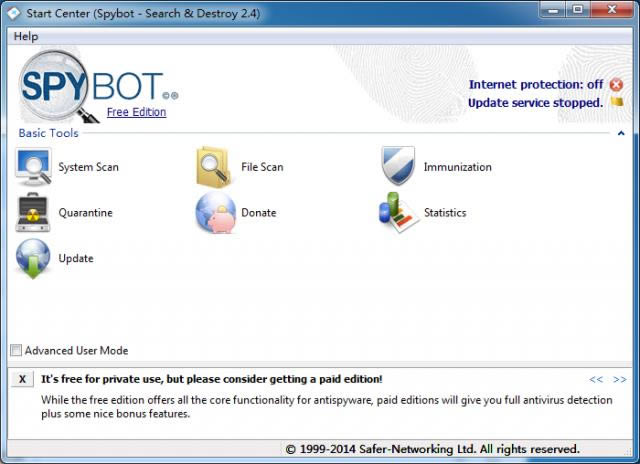The height and width of the screenshot is (464, 640).
Task: Click the Quarantine label
Action: coord(85,213)
